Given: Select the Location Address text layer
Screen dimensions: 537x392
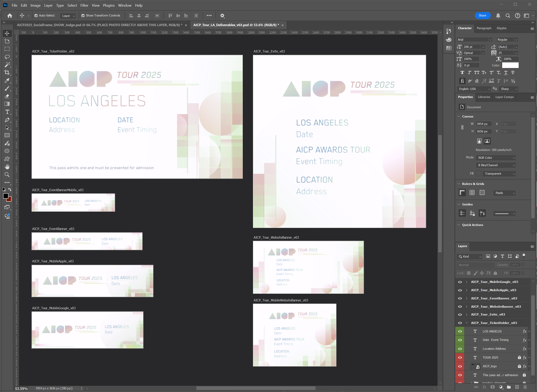Looking at the screenshot, I should click(x=494, y=349).
